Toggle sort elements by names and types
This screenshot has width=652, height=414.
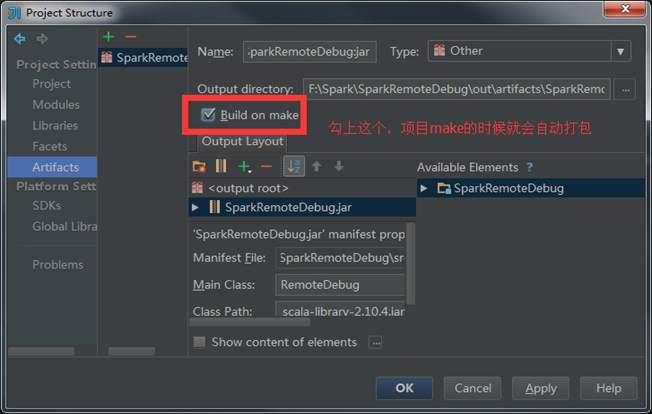point(294,166)
